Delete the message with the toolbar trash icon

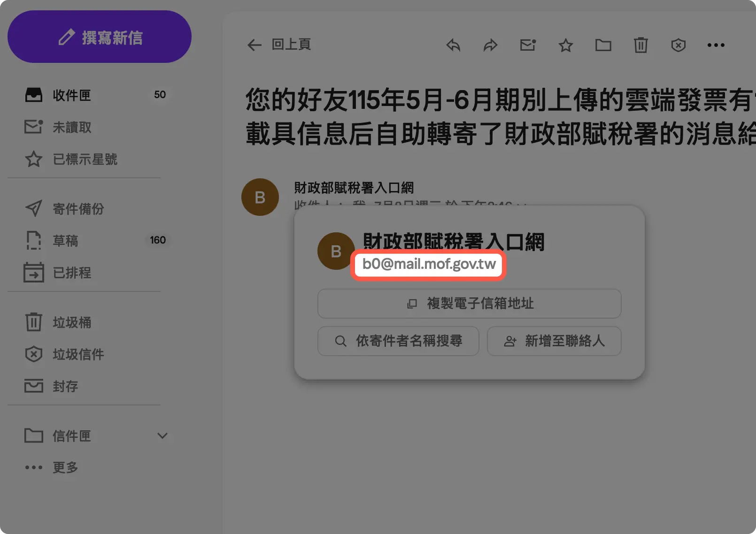[641, 45]
